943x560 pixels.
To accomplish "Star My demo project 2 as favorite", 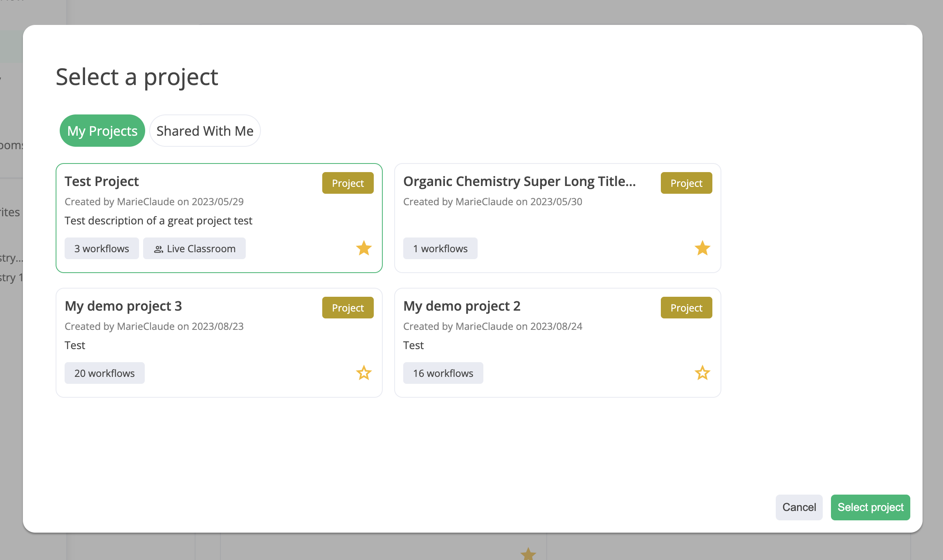I will [x=702, y=373].
